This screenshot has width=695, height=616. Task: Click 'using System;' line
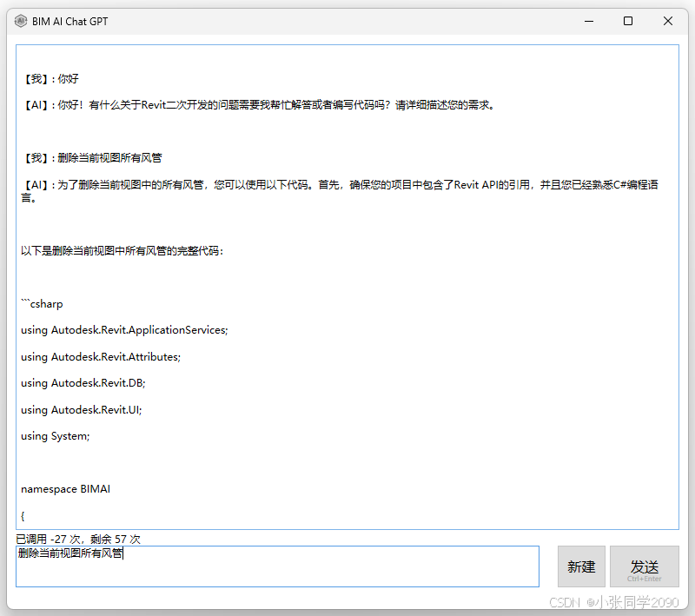(56, 436)
